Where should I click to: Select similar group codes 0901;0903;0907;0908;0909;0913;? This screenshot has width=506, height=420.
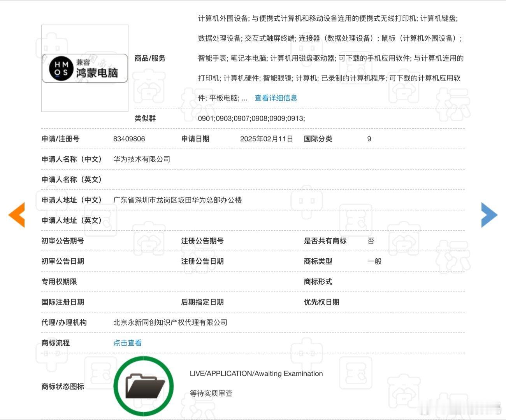pyautogui.click(x=251, y=118)
